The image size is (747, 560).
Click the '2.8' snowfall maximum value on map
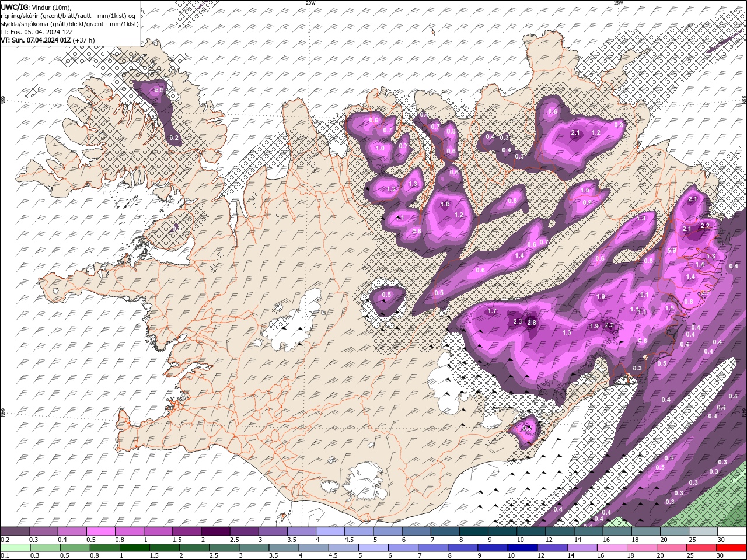(532, 323)
